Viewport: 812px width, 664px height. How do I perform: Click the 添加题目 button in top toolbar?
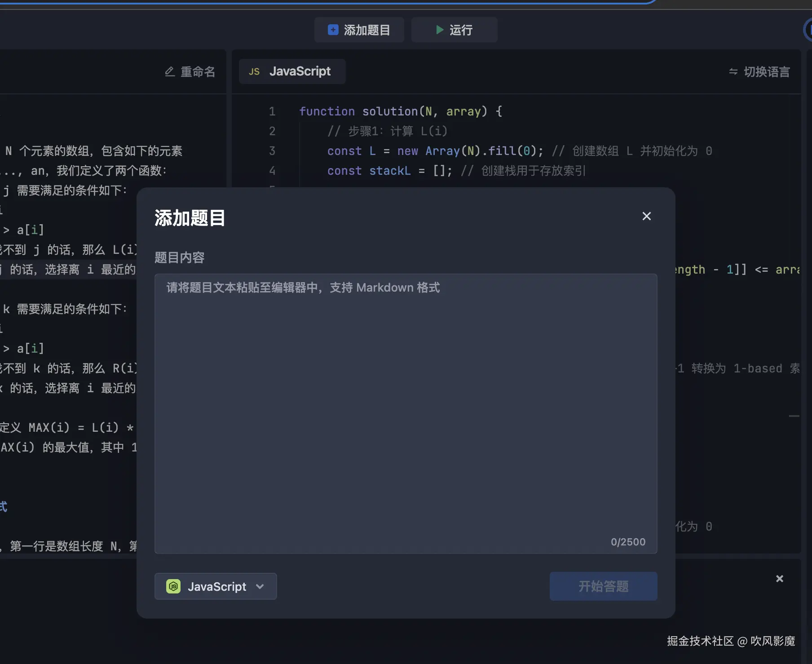coord(359,30)
